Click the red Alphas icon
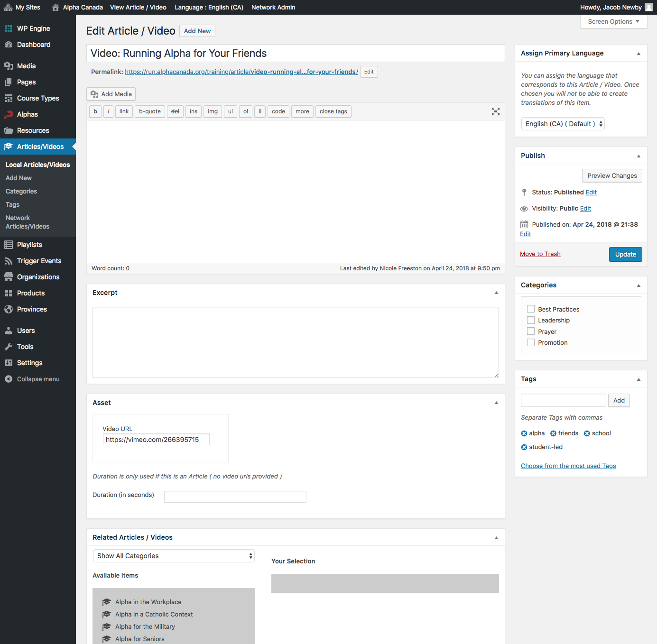This screenshot has width=657, height=644. (9, 114)
